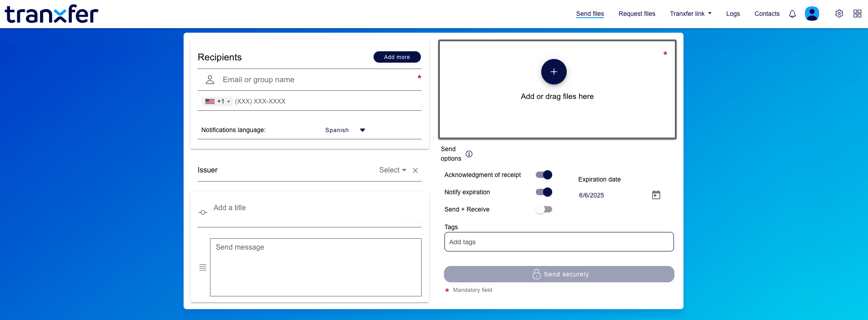The width and height of the screenshot is (868, 320).
Task: Expand the Issuer Select dropdown
Action: [393, 170]
